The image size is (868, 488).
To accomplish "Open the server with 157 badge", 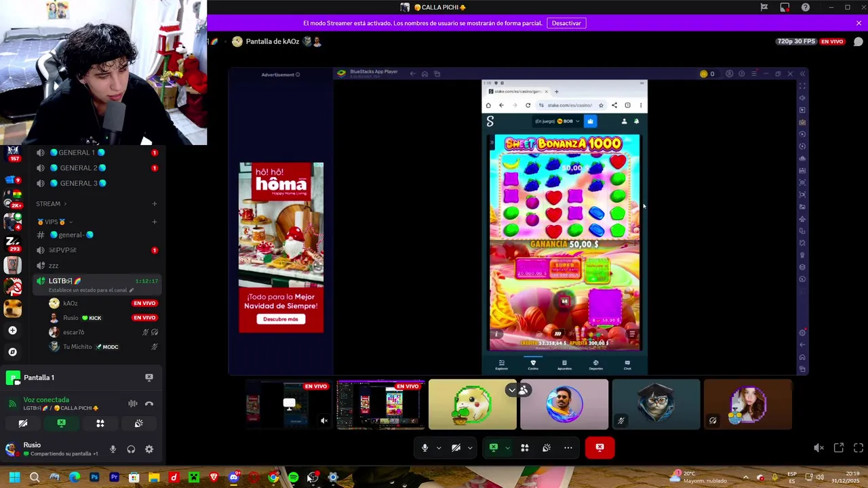I will 12,153.
